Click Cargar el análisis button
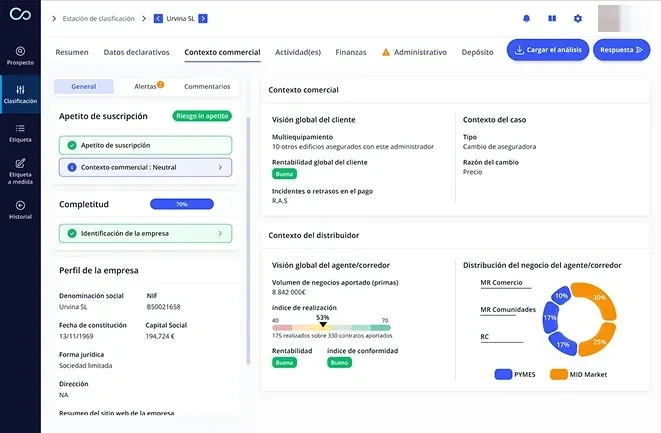661x433 pixels. click(548, 50)
